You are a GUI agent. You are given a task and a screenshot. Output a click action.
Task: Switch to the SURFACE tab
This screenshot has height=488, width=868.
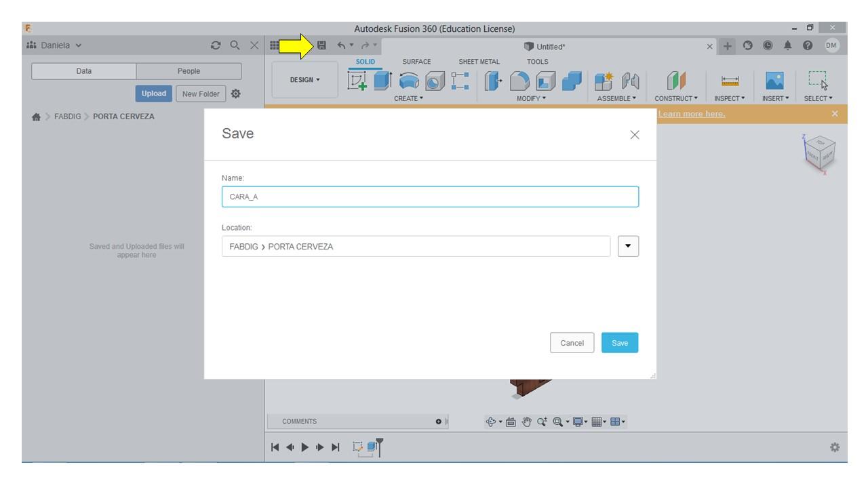(x=416, y=62)
